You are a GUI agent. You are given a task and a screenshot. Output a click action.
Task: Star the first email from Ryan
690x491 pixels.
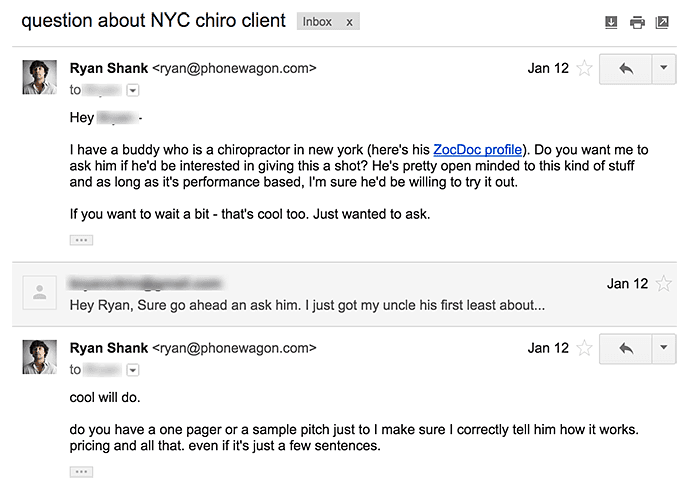[x=585, y=69]
